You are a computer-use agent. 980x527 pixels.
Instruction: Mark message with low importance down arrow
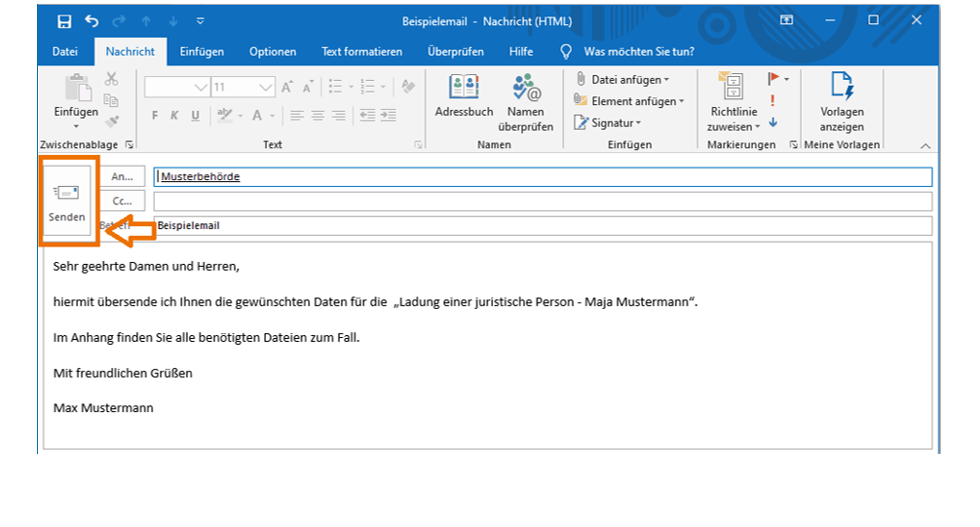(773, 123)
